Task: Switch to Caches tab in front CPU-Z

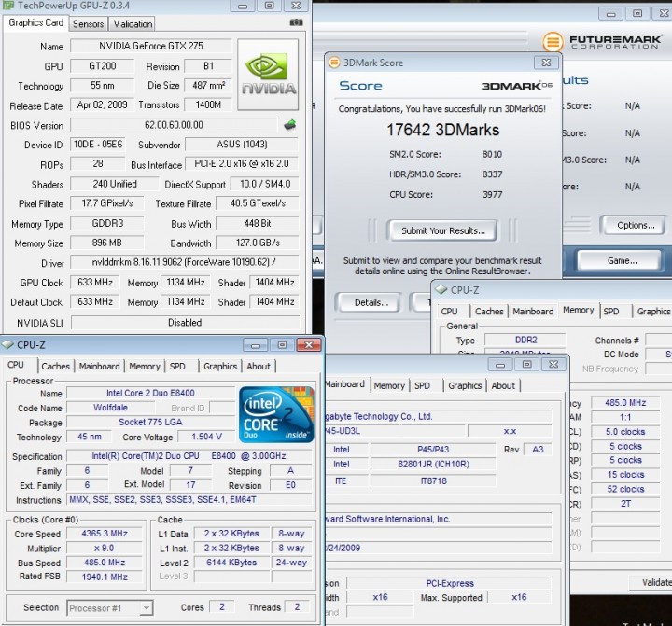Action: tap(55, 367)
